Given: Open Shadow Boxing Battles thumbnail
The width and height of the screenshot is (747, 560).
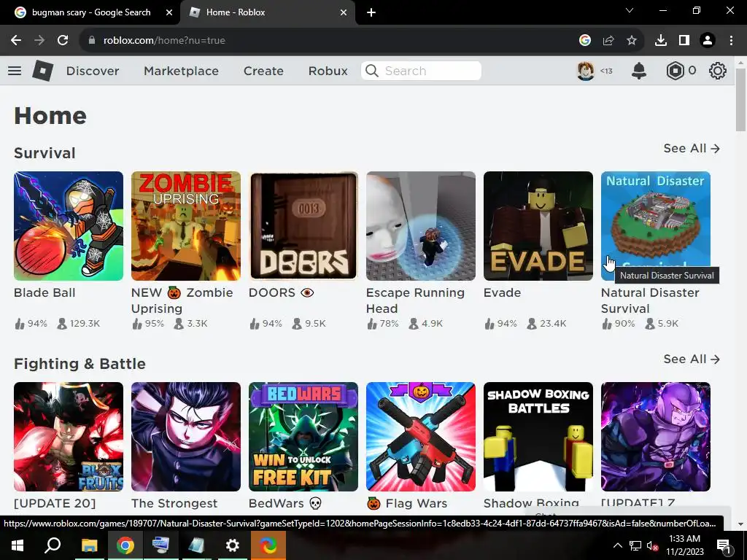Looking at the screenshot, I should (x=538, y=437).
